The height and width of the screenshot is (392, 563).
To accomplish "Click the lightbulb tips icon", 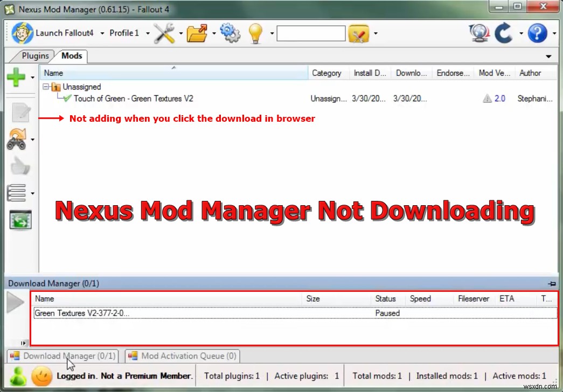I will pos(256,33).
